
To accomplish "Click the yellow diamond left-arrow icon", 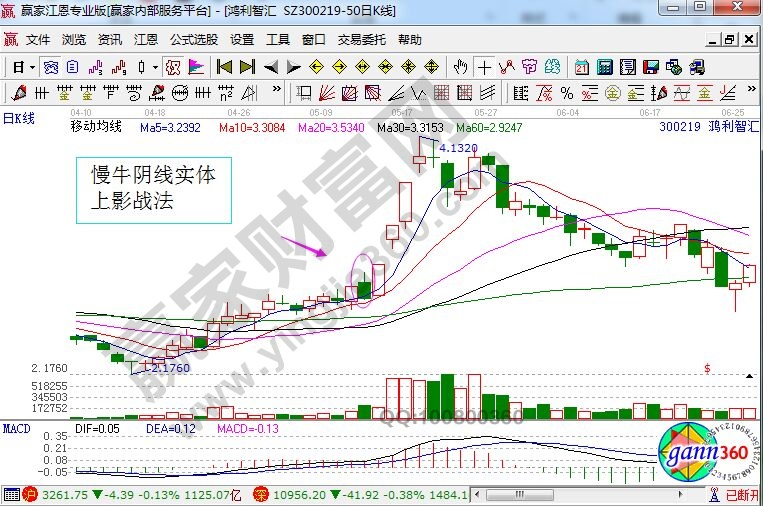I will pos(317,67).
